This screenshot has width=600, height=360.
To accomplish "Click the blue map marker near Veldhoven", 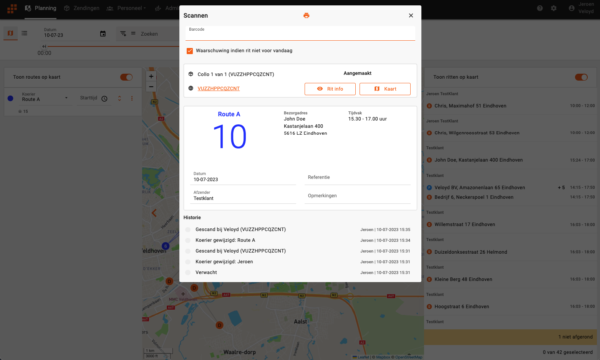I will 165,246.
